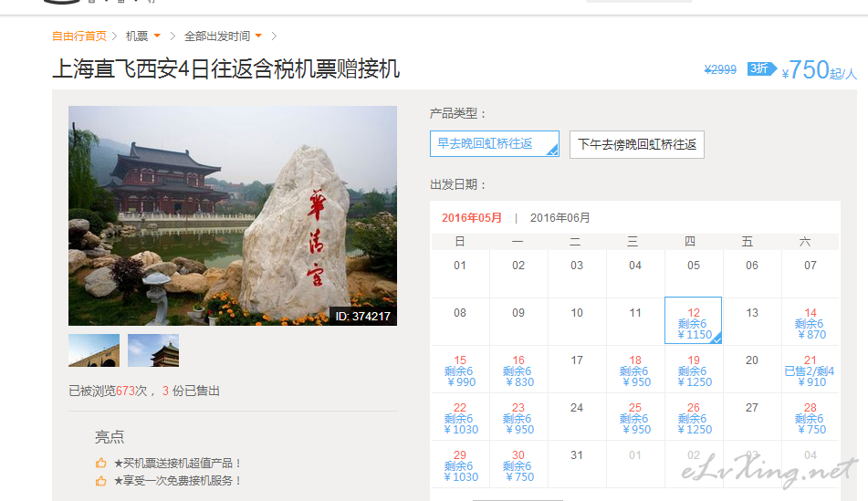
Task: Click the ★享受一次免费接机服务！ highlight text
Action: [x=178, y=481]
